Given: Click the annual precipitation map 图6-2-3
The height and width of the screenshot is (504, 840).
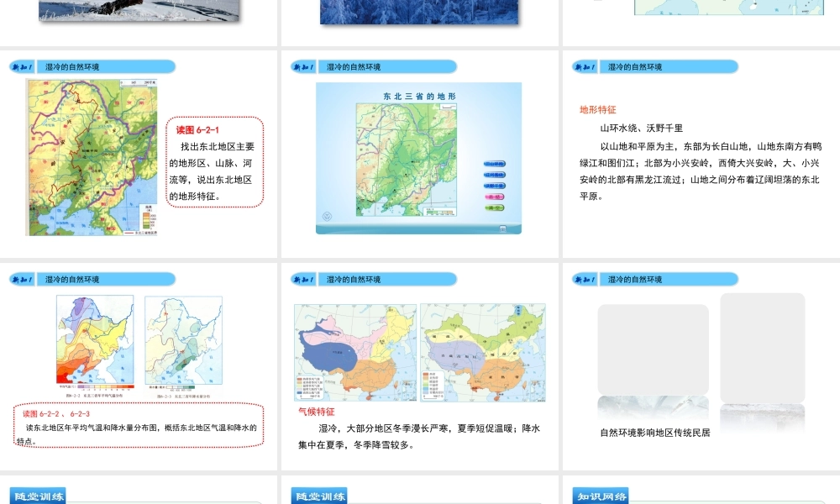Looking at the screenshot, I should click(183, 340).
